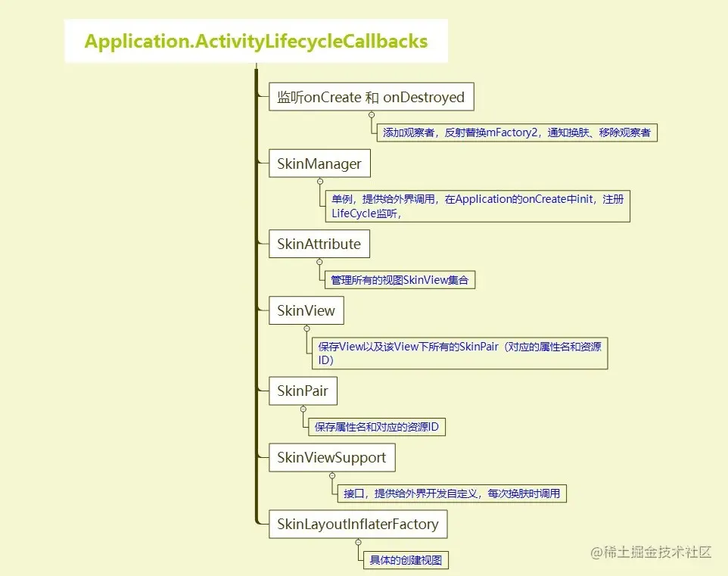Image resolution: width=728 pixels, height=576 pixels.
Task: Collapse the note under SkinView
Action: click(x=306, y=328)
